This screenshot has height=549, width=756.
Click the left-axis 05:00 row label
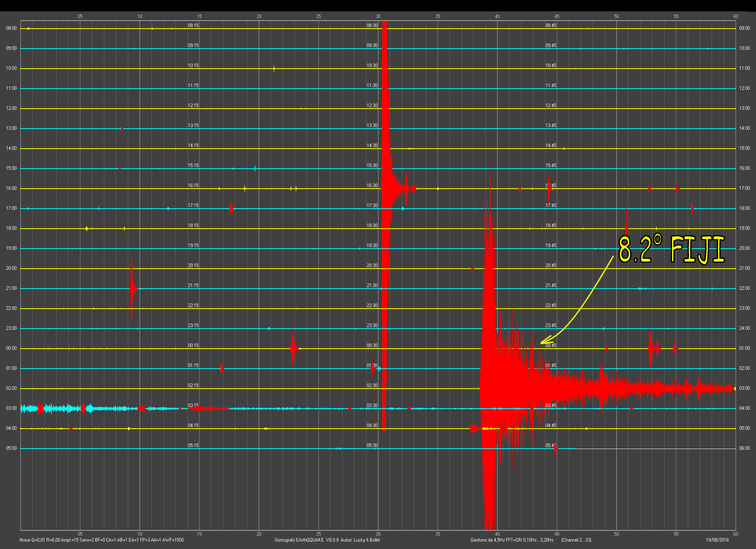[11, 448]
